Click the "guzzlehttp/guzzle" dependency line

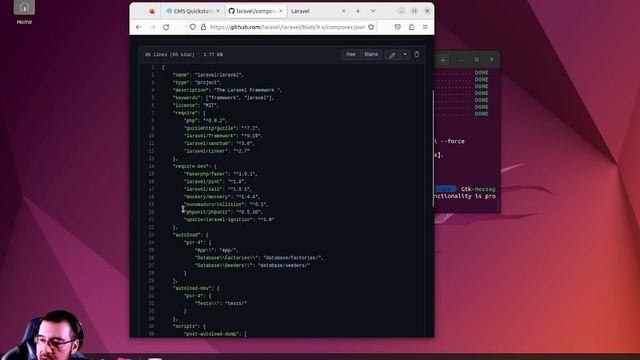pyautogui.click(x=222, y=128)
